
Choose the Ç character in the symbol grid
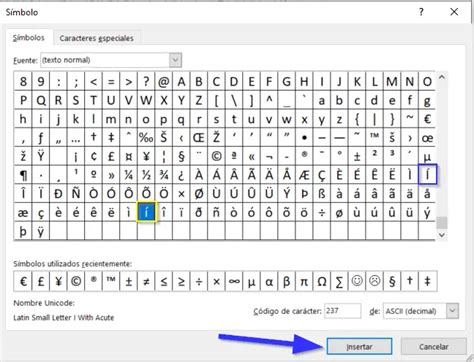click(x=322, y=175)
